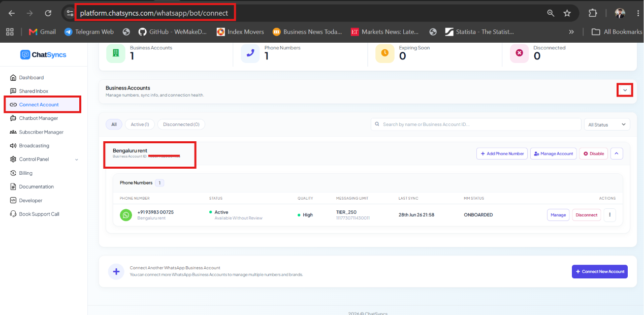This screenshot has width=644, height=315.
Task: Click the phone number +91 93983 00725
Action: click(x=155, y=212)
